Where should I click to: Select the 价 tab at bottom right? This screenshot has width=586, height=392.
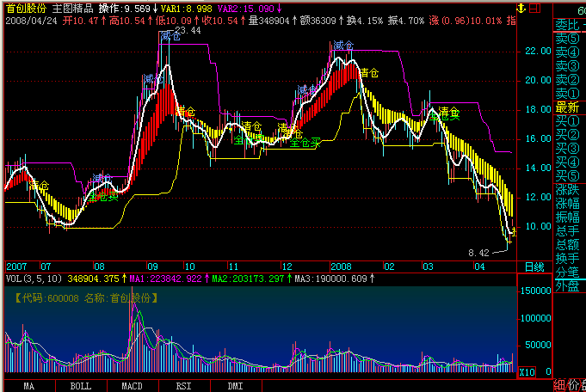573,386
